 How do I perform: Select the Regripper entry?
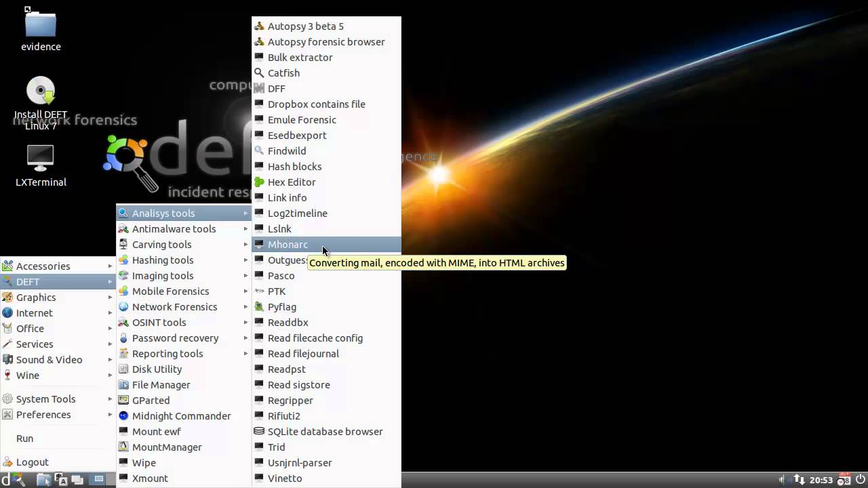tap(326, 401)
